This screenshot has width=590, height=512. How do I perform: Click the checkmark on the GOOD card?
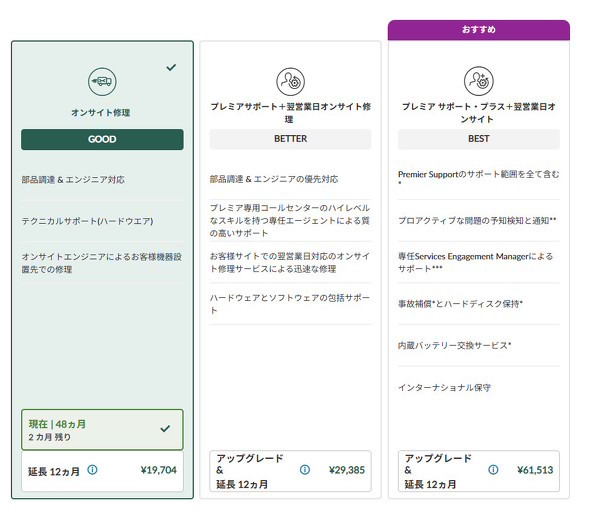171,67
